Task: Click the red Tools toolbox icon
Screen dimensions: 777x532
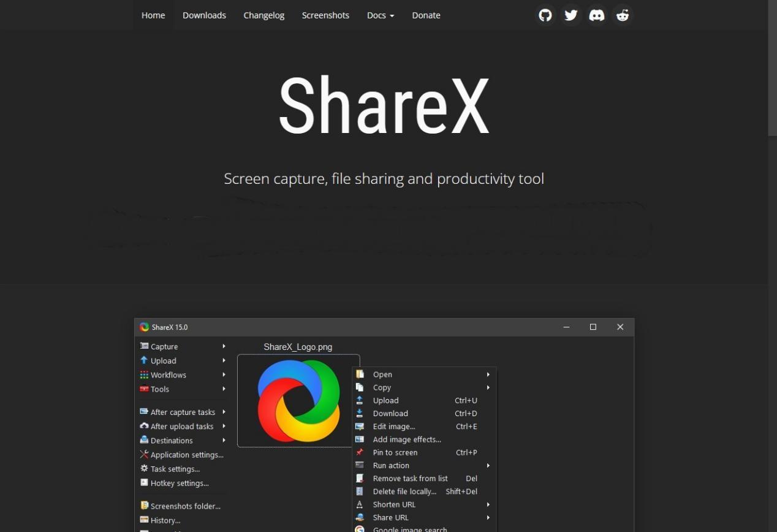Action: pos(144,389)
